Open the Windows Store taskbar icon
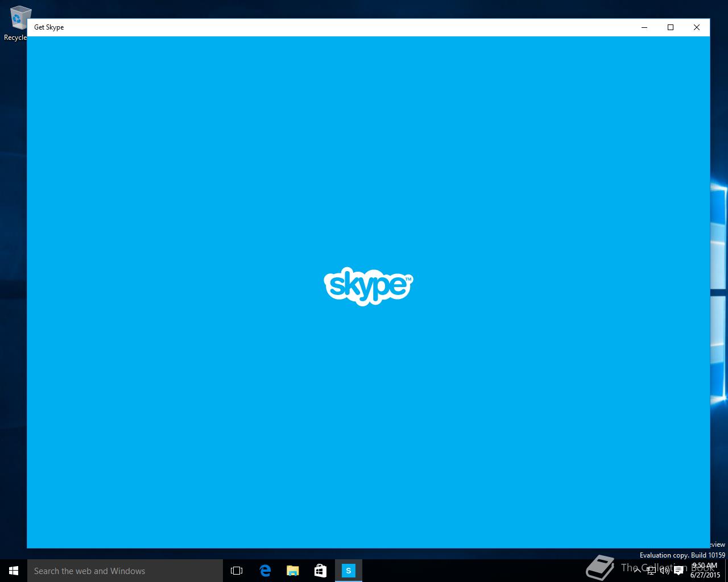 [320, 571]
